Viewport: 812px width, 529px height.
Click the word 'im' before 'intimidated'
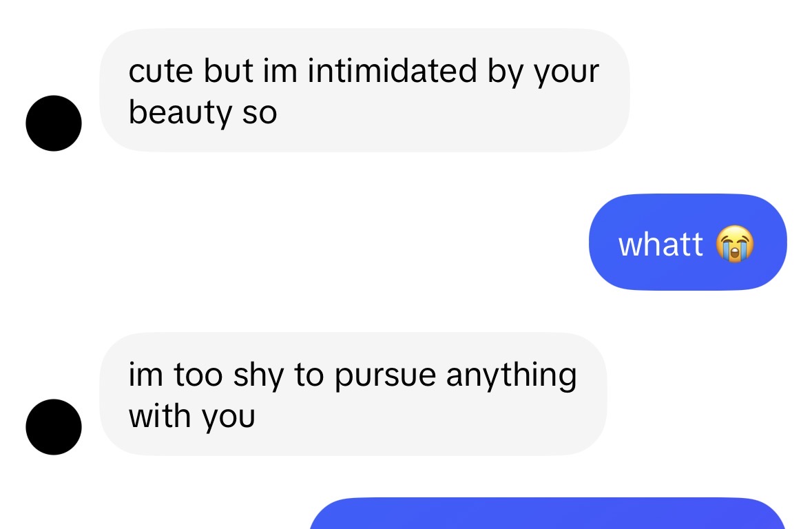point(280,70)
